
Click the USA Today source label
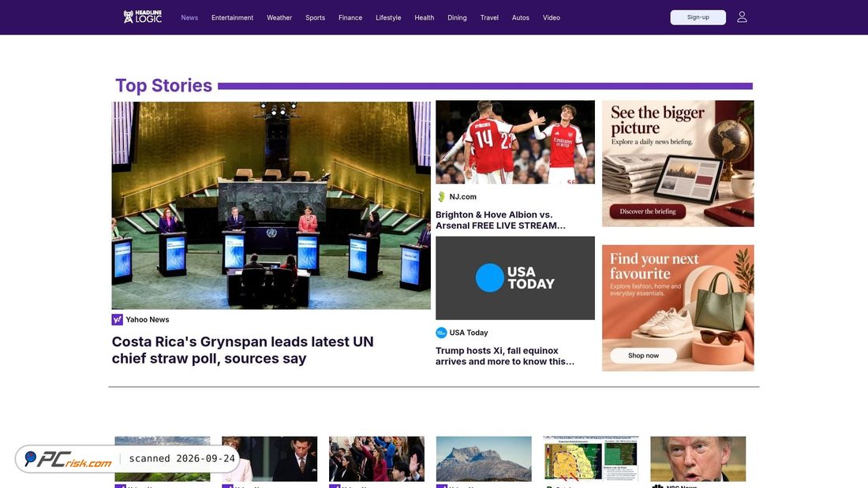468,333
